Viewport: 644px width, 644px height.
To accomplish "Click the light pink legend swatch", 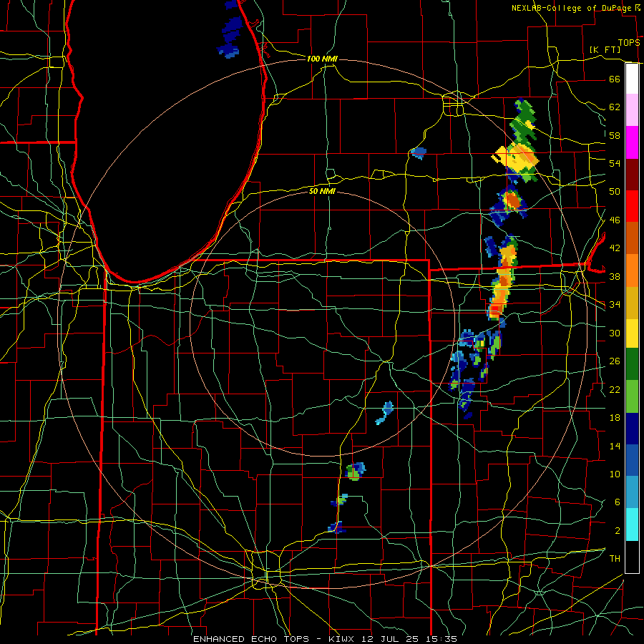I will pyautogui.click(x=632, y=110).
